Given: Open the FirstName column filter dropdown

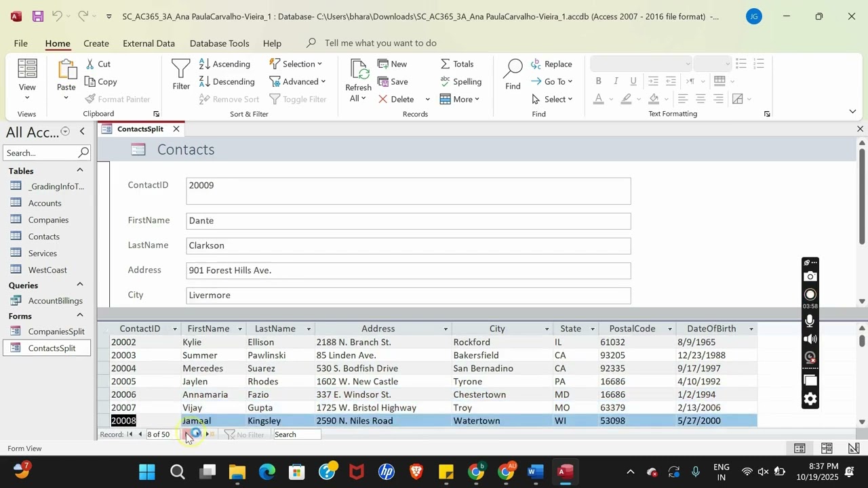Looking at the screenshot, I should [x=240, y=329].
